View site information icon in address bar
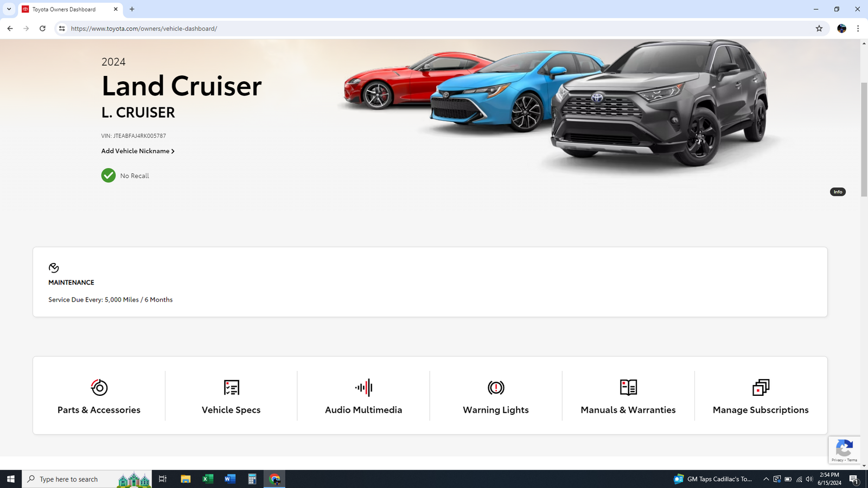The image size is (868, 488). click(x=62, y=28)
